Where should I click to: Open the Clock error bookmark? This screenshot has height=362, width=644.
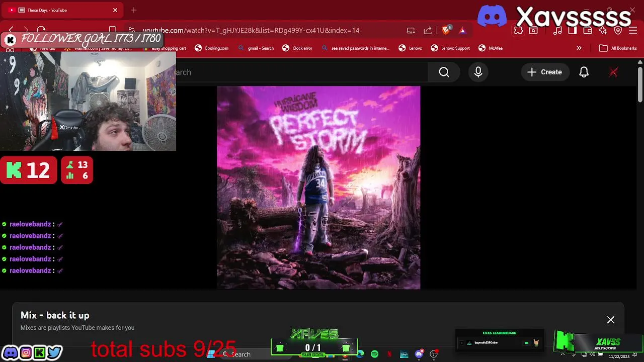297,48
